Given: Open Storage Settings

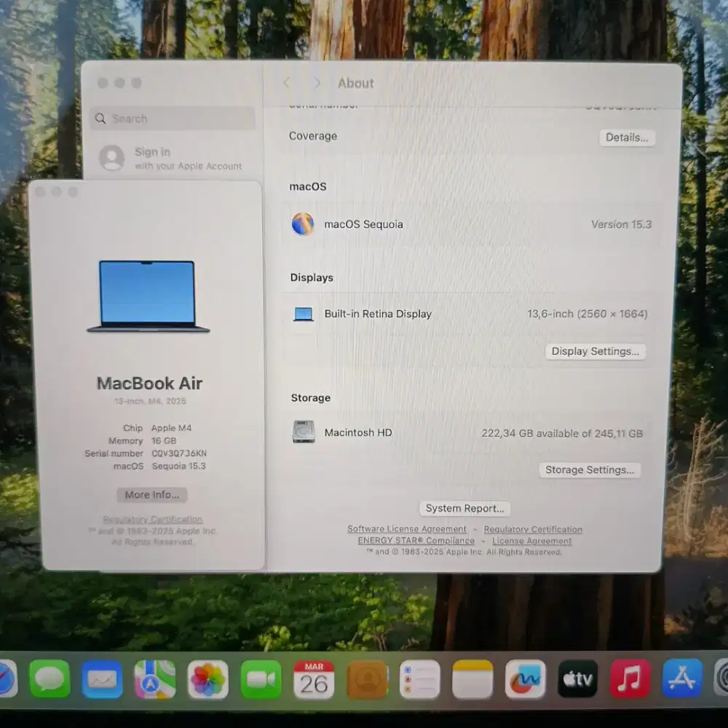Looking at the screenshot, I should tap(590, 470).
